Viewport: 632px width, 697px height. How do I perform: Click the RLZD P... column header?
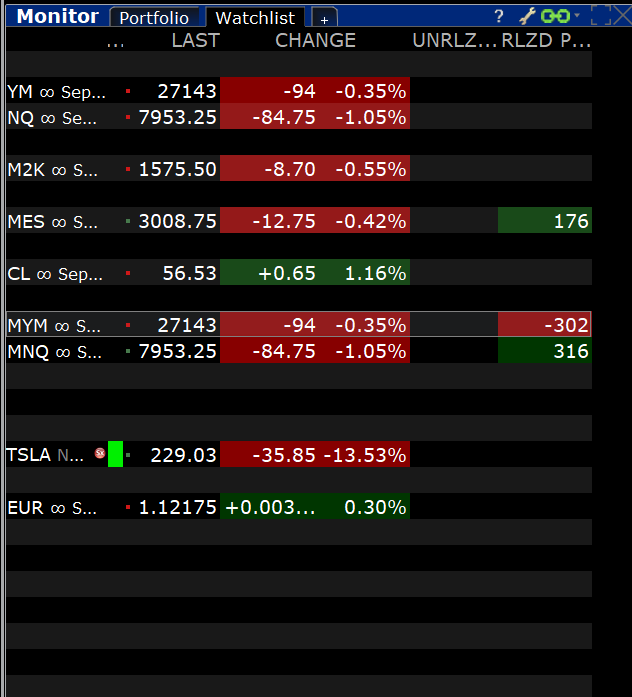546,40
